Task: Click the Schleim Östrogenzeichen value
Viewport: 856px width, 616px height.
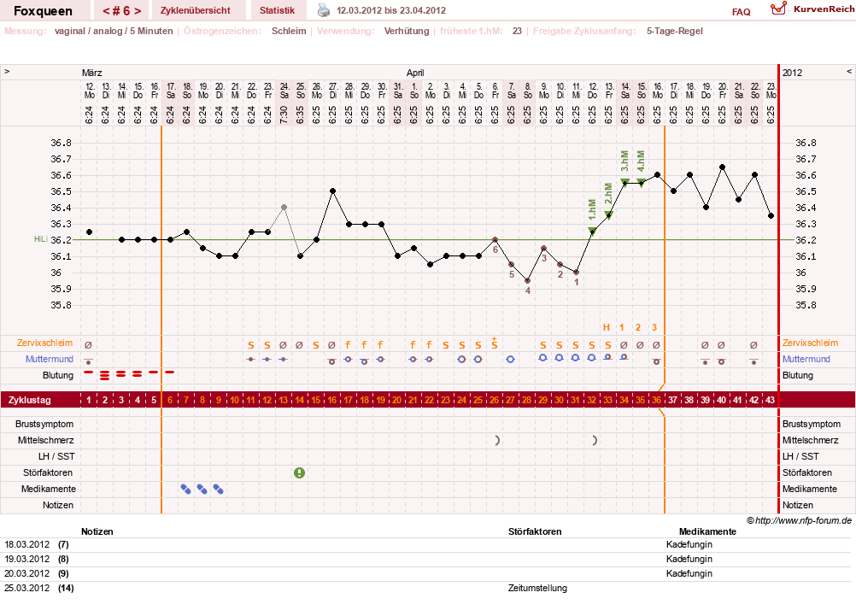Action: 289,31
